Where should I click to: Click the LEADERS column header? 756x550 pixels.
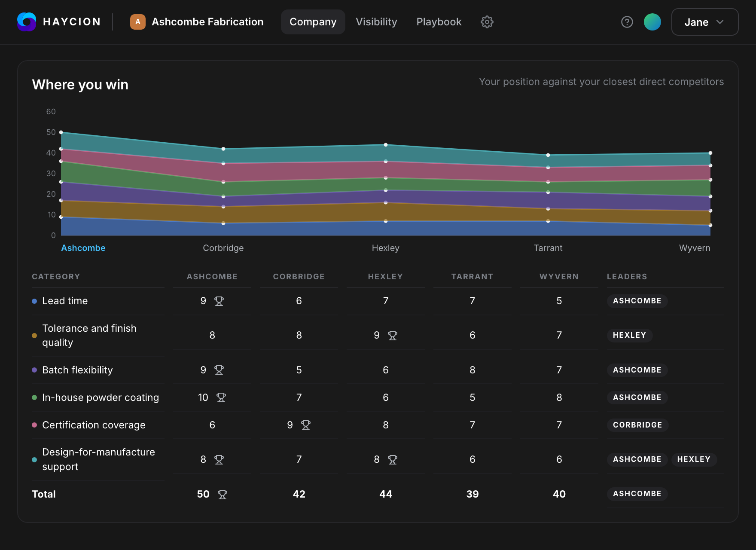[x=627, y=277]
